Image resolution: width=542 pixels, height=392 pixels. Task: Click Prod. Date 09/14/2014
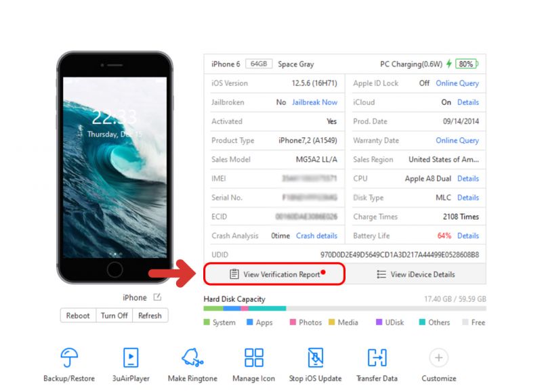[x=461, y=121]
